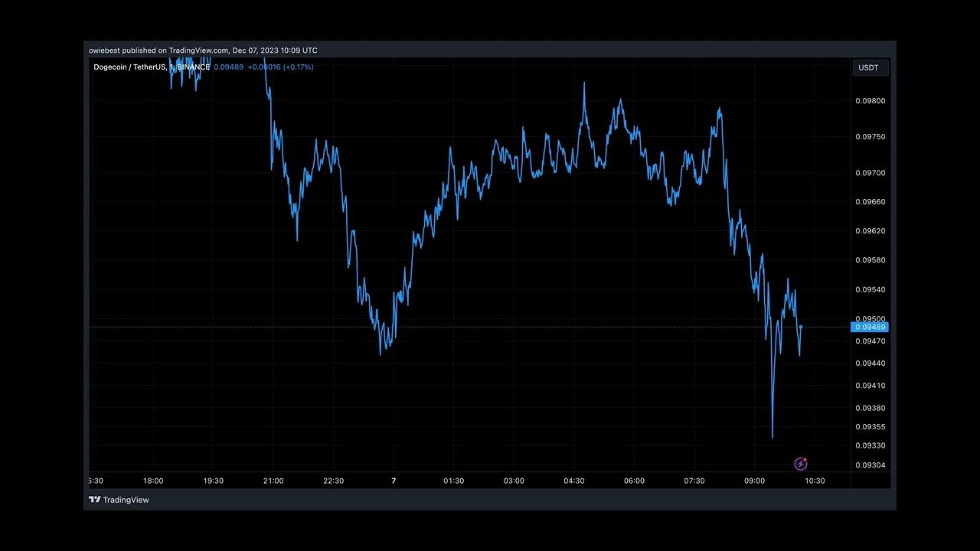Viewport: 980px width, 551px height.
Task: Click the published on TradingView.com header text
Action: point(203,51)
